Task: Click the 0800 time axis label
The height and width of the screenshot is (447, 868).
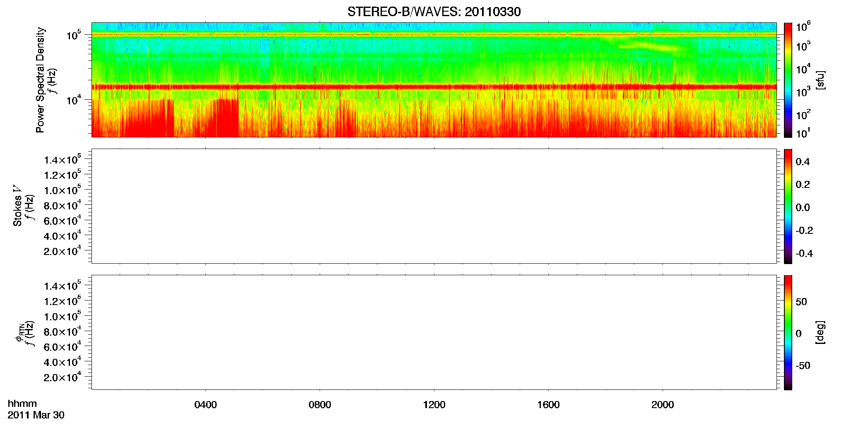Action: 320,405
